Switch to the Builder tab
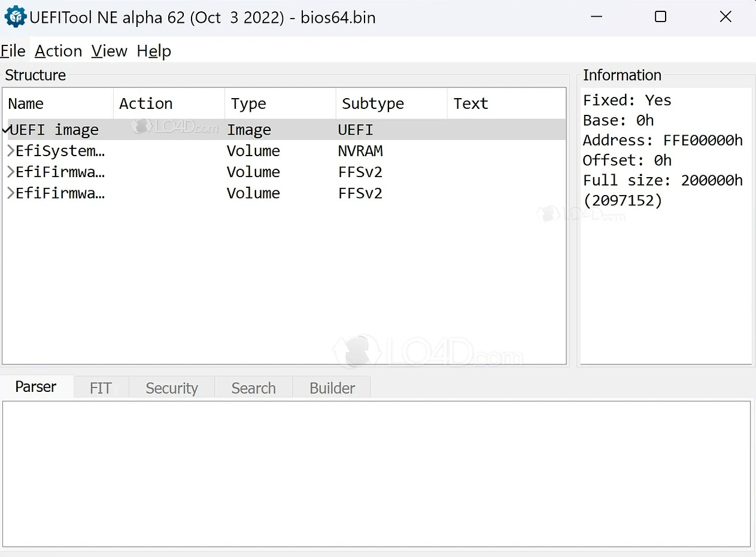 click(332, 388)
